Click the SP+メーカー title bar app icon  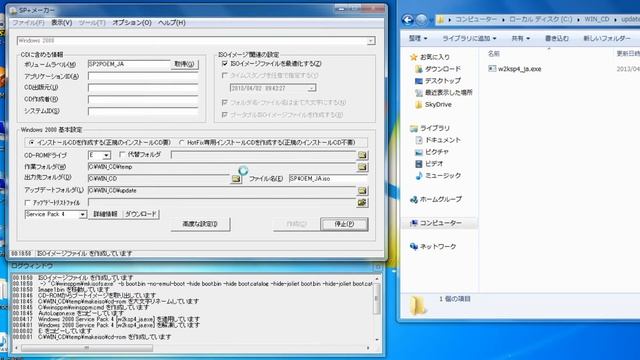[x=13, y=11]
